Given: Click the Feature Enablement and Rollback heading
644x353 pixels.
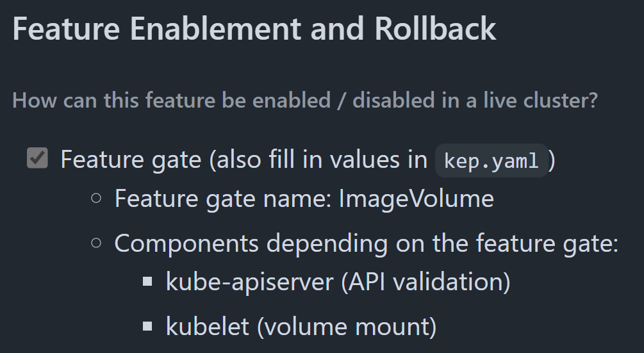Looking at the screenshot, I should pos(254,29).
